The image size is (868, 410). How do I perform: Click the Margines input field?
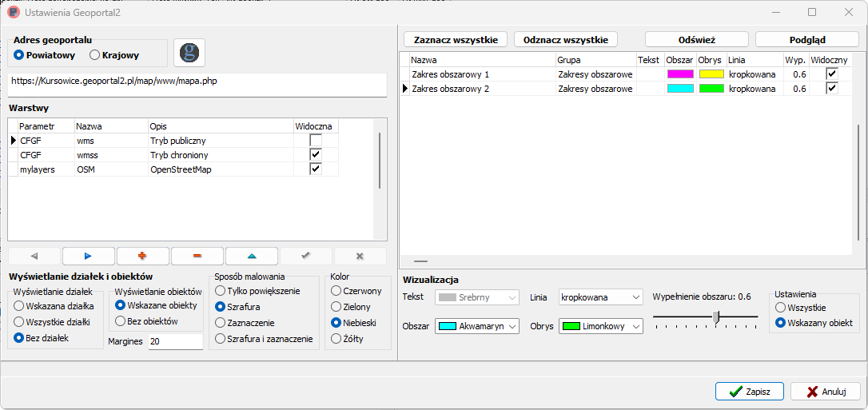176,342
